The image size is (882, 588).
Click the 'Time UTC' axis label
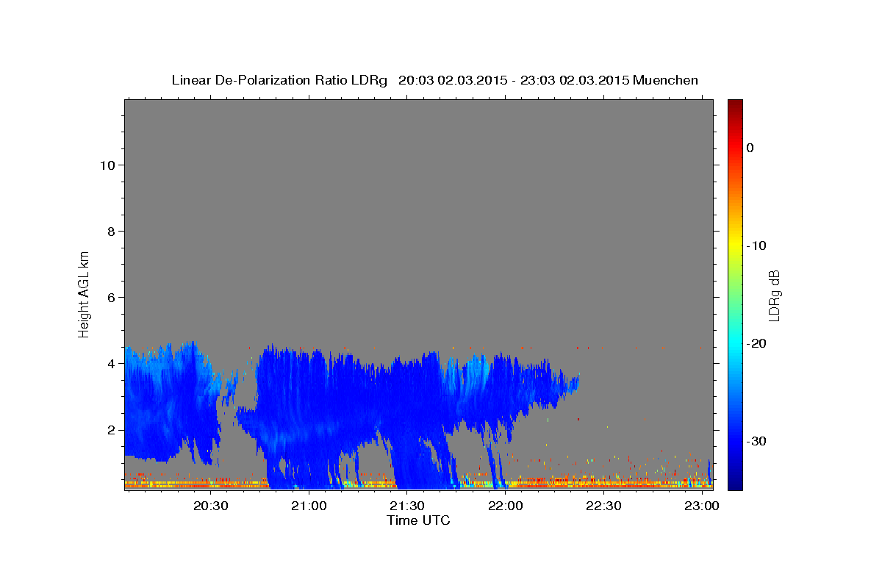418,520
